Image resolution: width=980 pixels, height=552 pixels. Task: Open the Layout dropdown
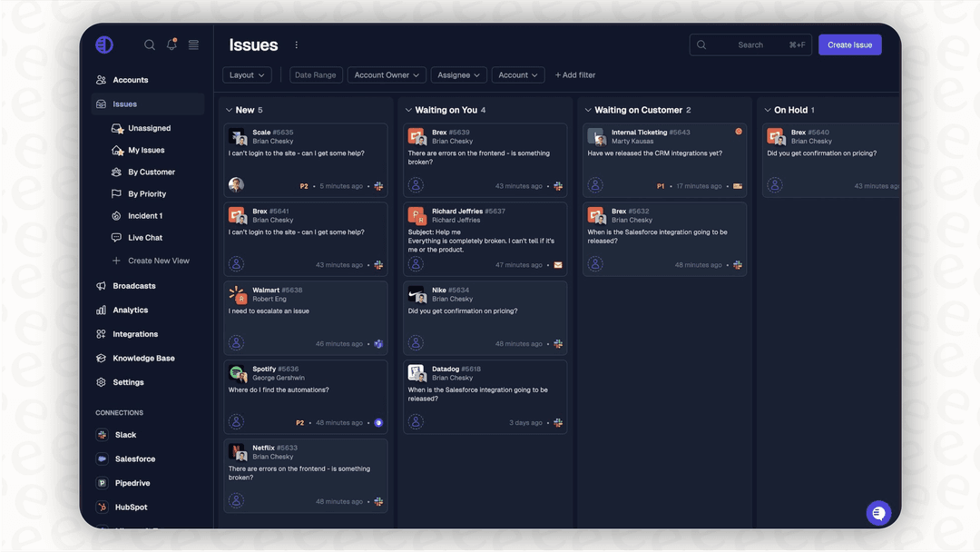(x=247, y=74)
